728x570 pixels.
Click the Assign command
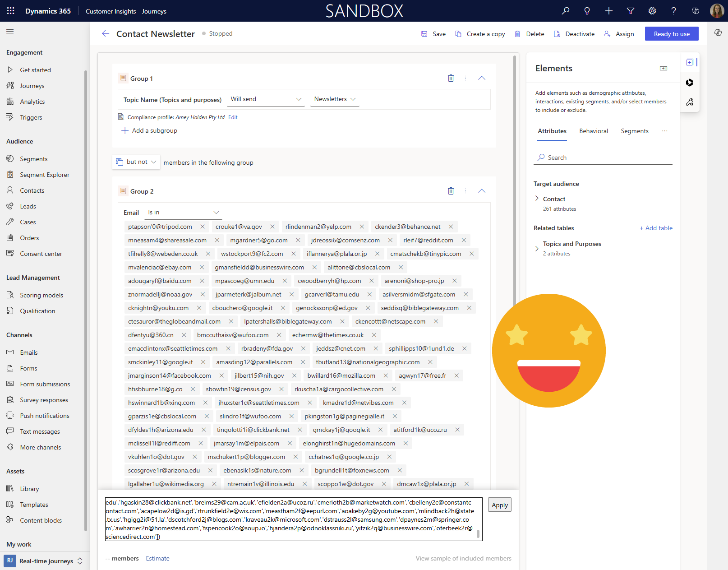pos(619,34)
